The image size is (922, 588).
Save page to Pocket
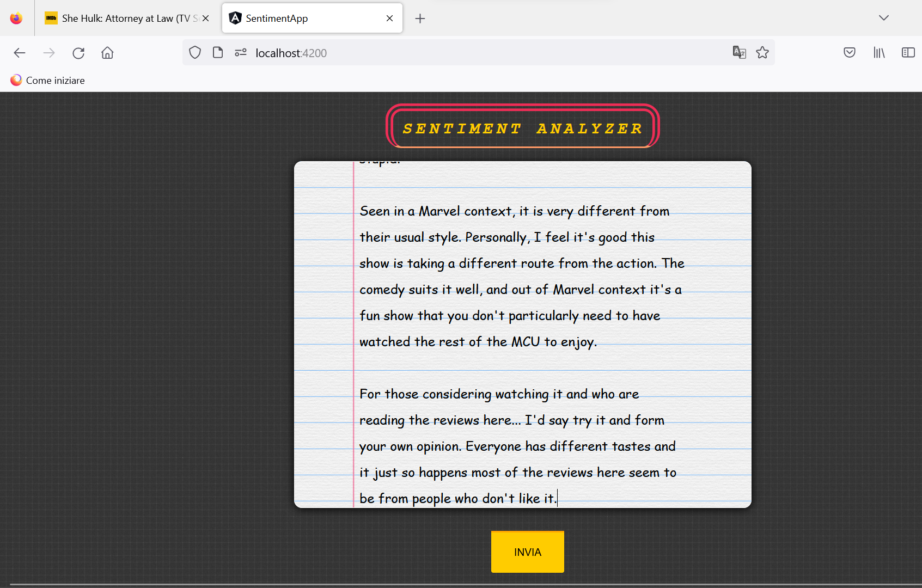point(850,52)
